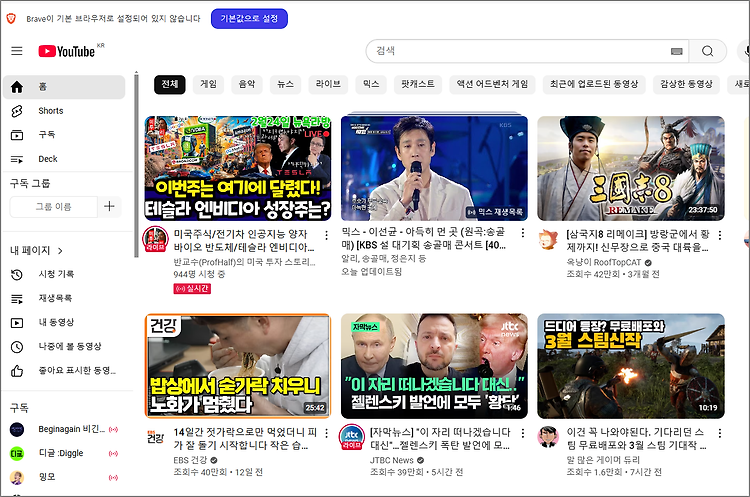Select the 감상한 동영상 chip
This screenshot has height=497, width=750.
tap(686, 84)
